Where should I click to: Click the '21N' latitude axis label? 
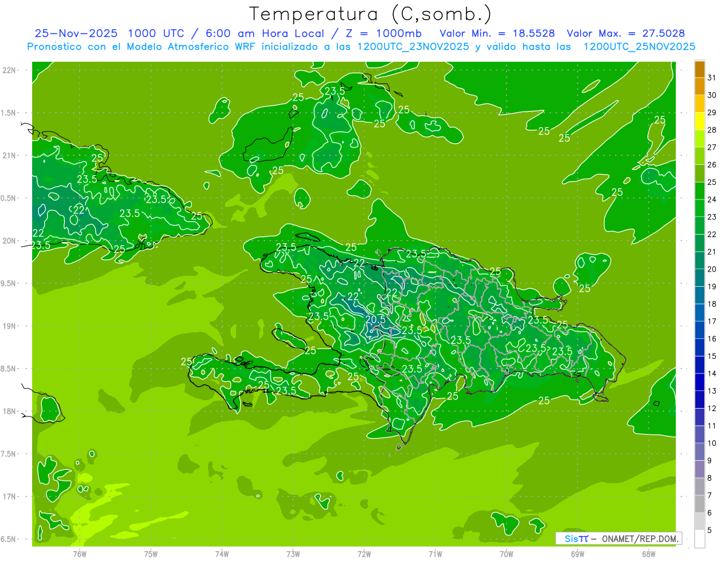tap(10, 156)
